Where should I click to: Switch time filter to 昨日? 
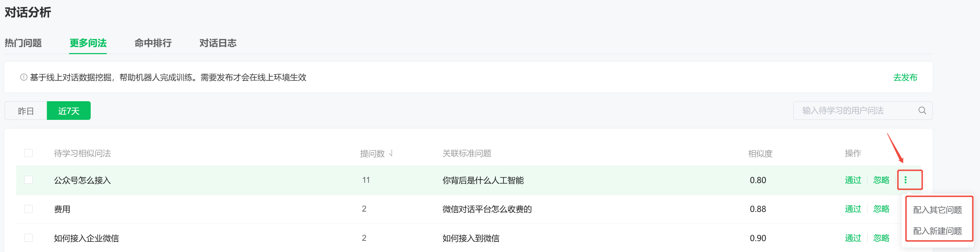click(26, 111)
